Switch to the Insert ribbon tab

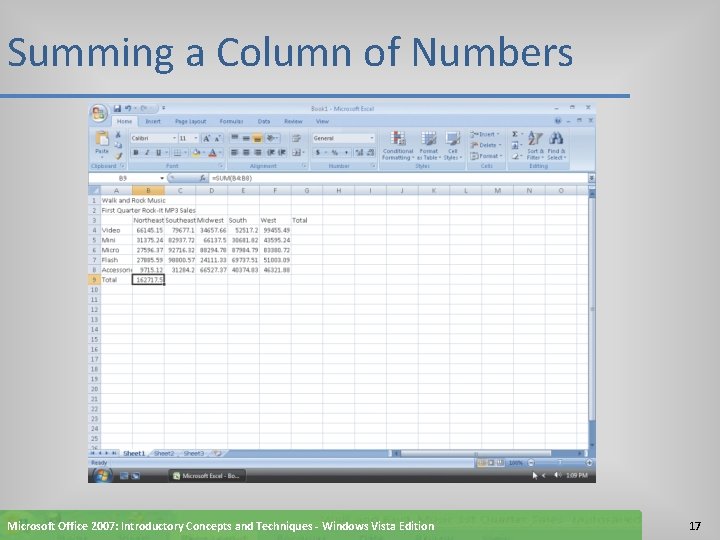tap(153, 121)
